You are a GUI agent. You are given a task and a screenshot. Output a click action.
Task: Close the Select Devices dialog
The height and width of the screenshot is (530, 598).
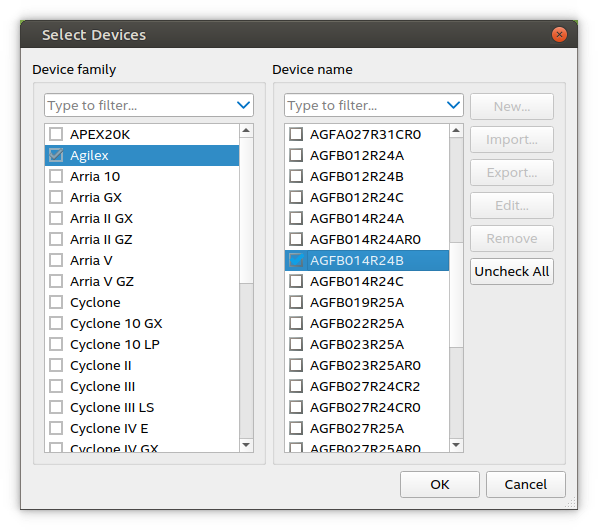[559, 35]
